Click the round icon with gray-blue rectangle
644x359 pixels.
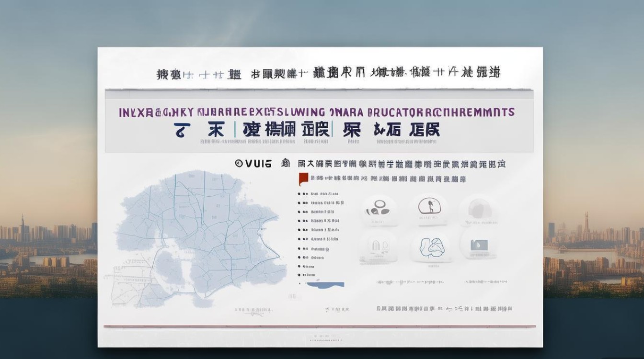479,246
